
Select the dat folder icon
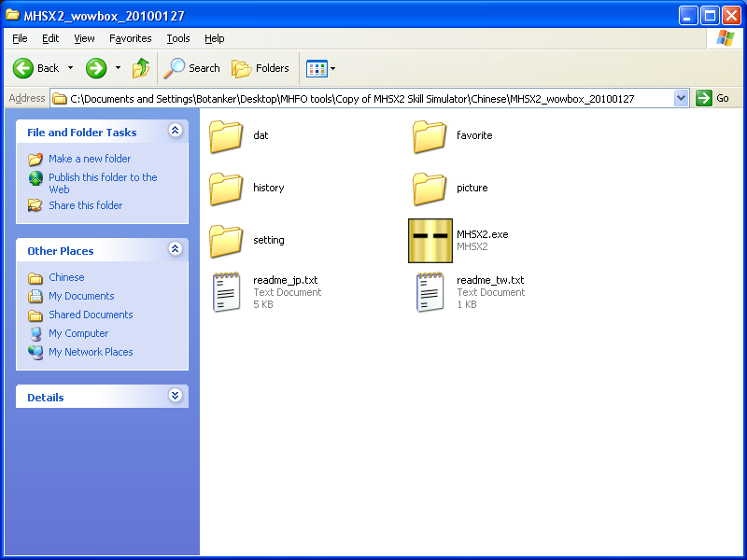click(x=226, y=136)
